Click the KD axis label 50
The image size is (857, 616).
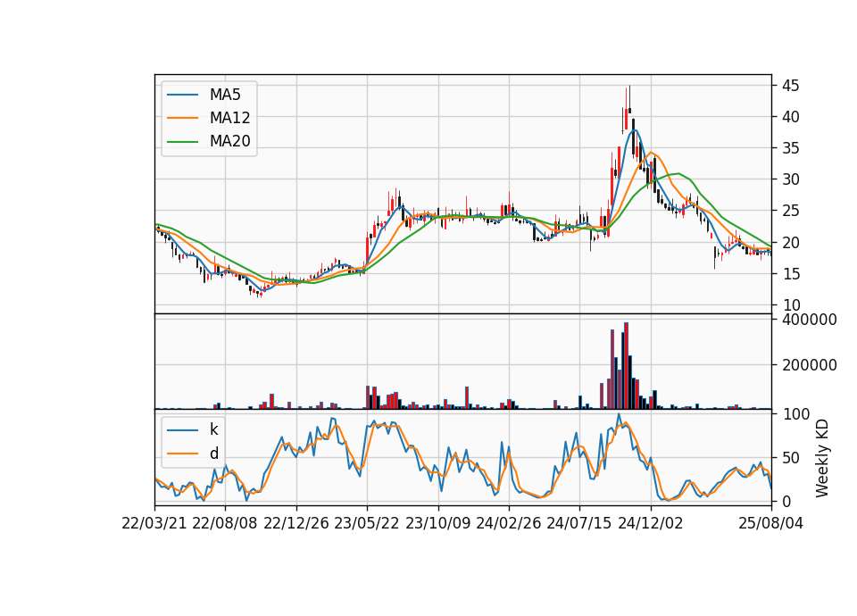[x=790, y=457]
